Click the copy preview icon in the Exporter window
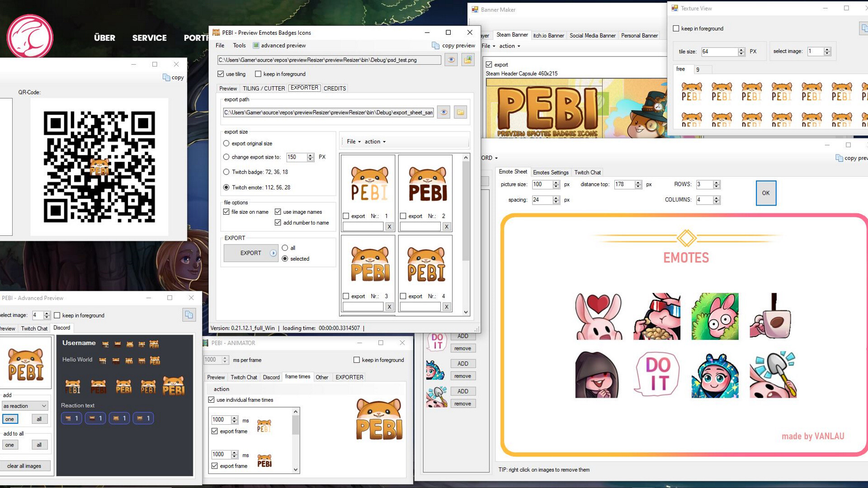The width and height of the screenshot is (868, 488). (435, 45)
